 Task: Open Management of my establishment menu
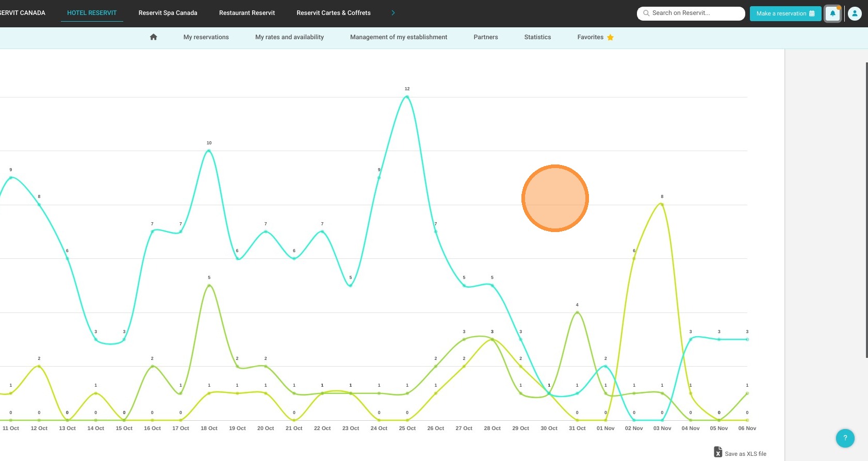click(399, 37)
